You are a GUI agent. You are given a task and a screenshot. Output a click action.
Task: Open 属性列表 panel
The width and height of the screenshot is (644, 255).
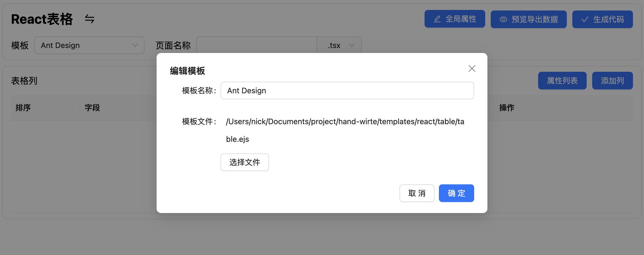pyautogui.click(x=562, y=80)
